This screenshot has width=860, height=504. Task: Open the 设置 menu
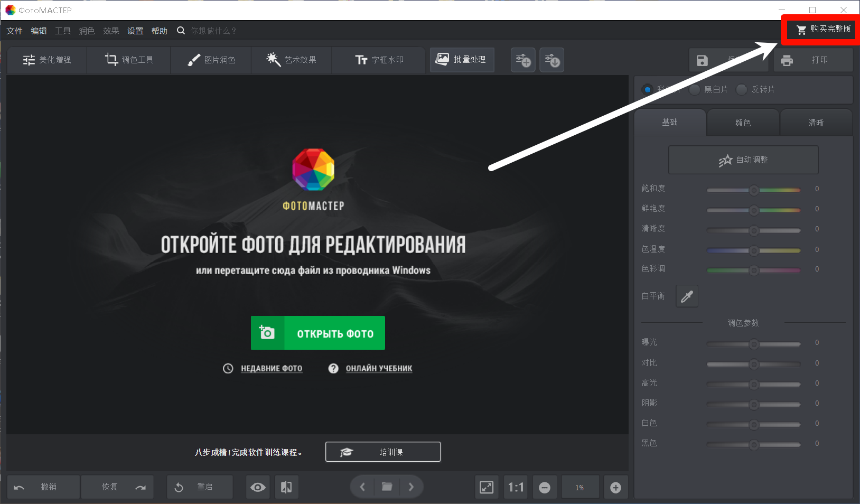135,31
